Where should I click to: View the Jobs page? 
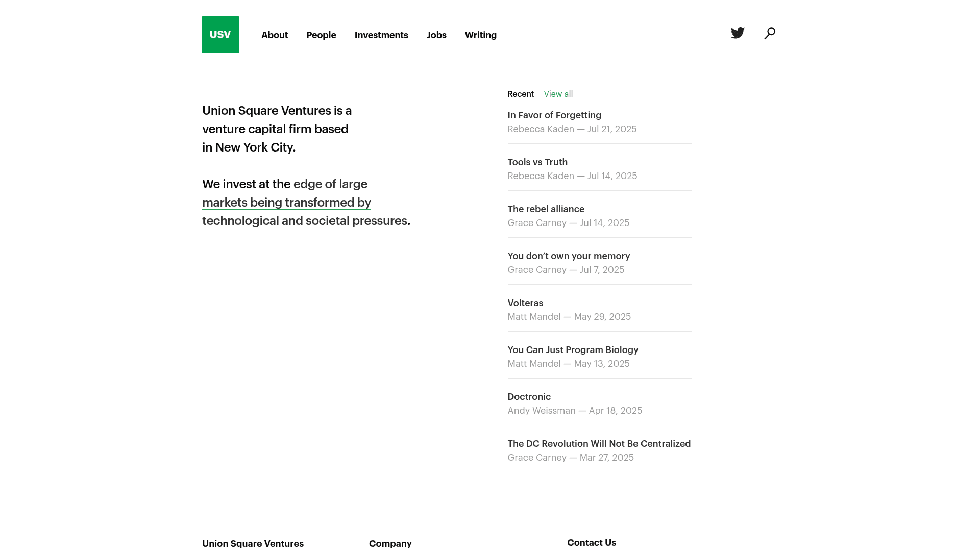click(x=436, y=35)
